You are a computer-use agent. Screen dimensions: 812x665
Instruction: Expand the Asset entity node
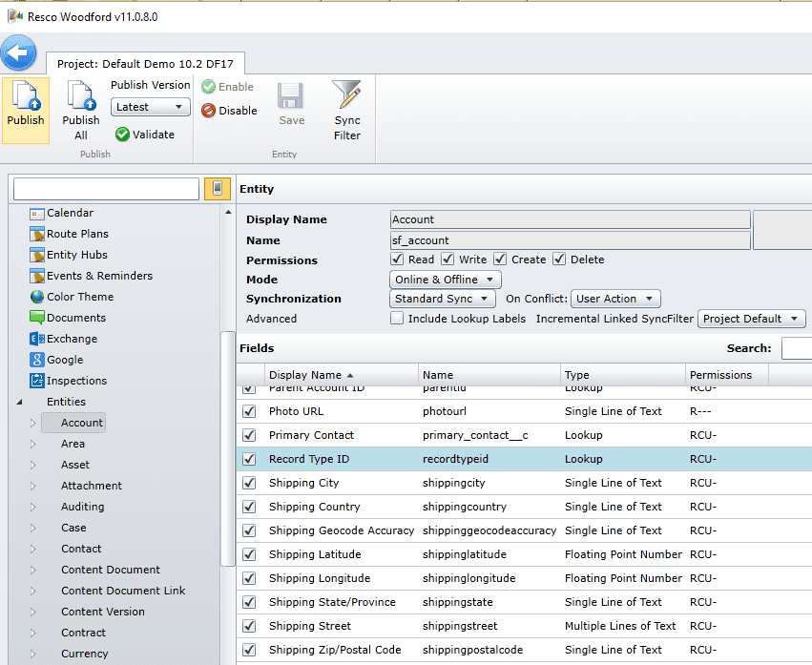tap(32, 465)
